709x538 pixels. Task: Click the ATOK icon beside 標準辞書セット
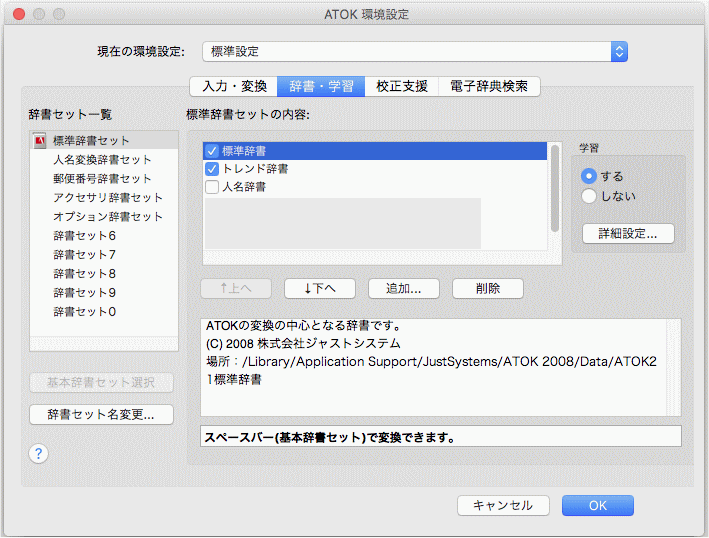point(40,141)
